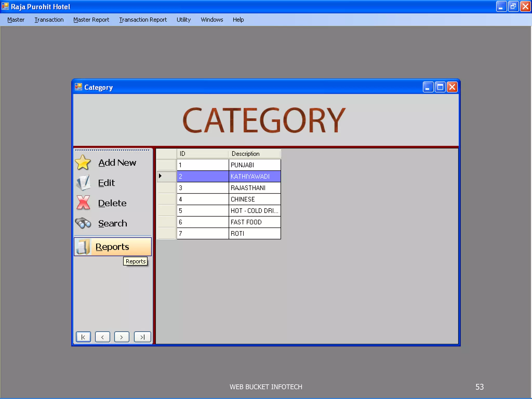Open the Help menu

click(x=238, y=20)
